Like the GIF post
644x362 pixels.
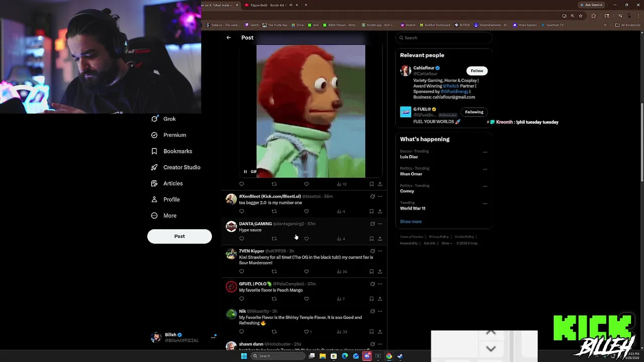pos(306,184)
